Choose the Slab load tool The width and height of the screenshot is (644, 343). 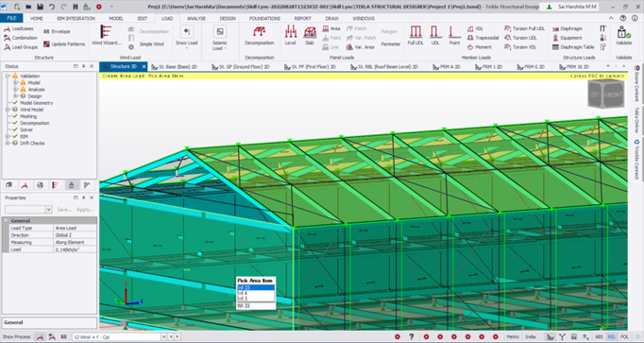pyautogui.click(x=310, y=35)
